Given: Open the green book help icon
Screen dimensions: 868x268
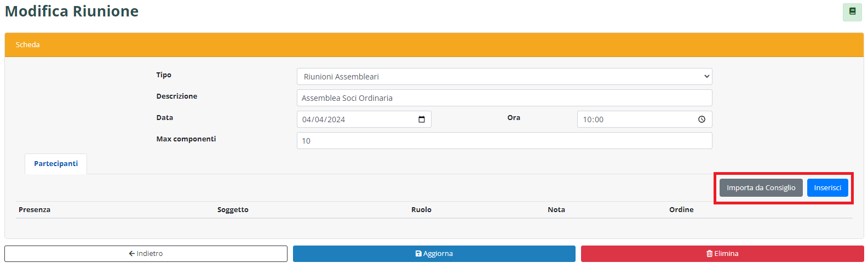Looking at the screenshot, I should [x=852, y=12].
